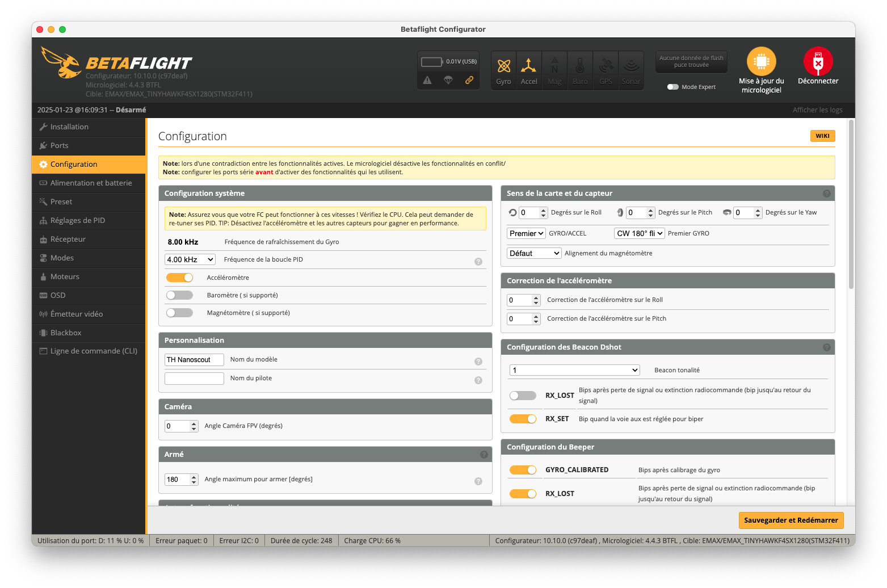Open the Moteurs tab

tap(89, 276)
